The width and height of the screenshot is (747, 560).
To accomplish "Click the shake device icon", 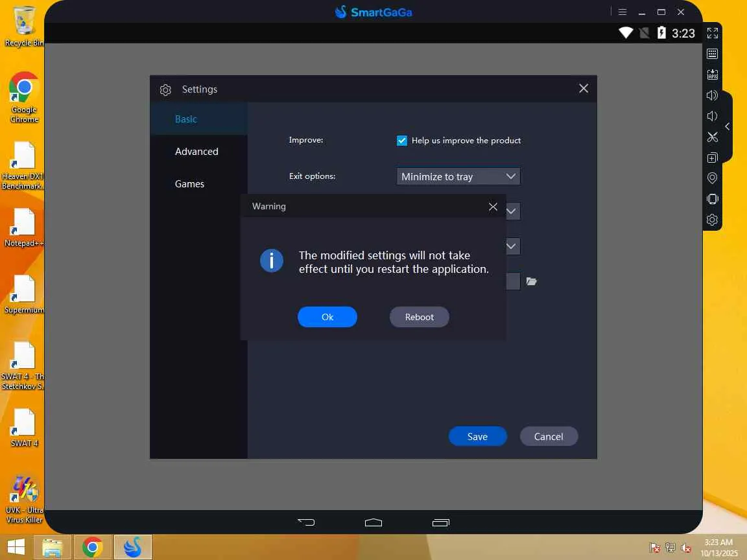I will click(x=712, y=199).
